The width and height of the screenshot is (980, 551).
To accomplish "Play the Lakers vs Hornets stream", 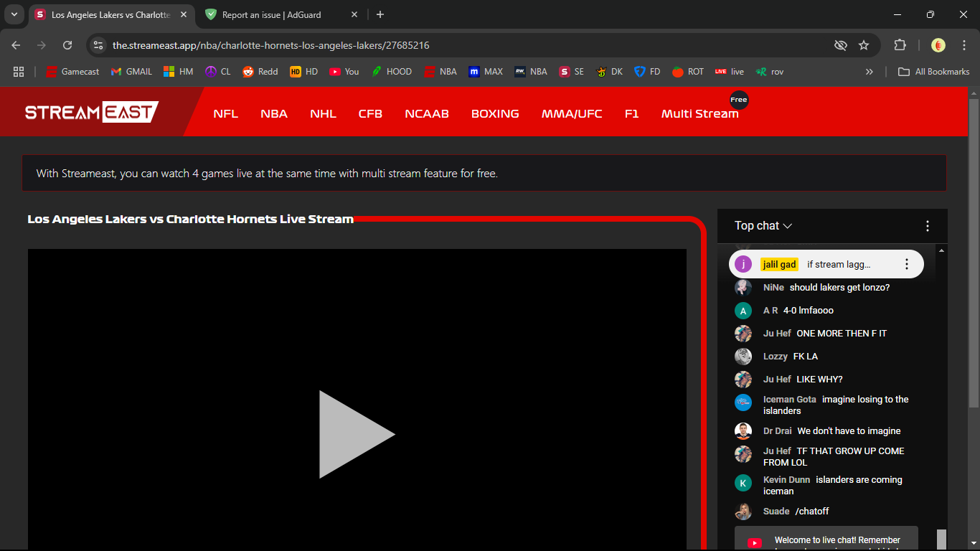I will [x=357, y=434].
